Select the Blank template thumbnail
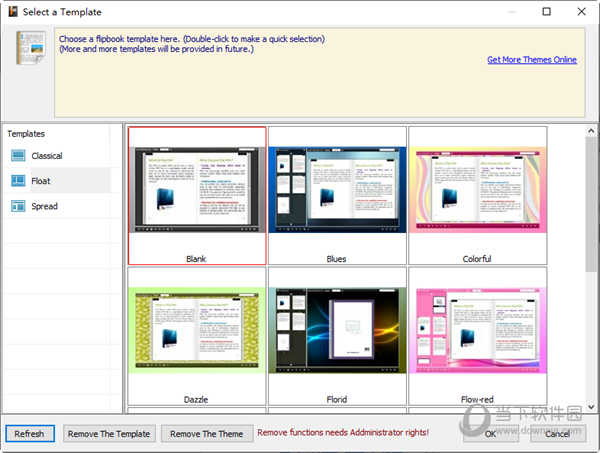600x453 pixels. [x=197, y=190]
